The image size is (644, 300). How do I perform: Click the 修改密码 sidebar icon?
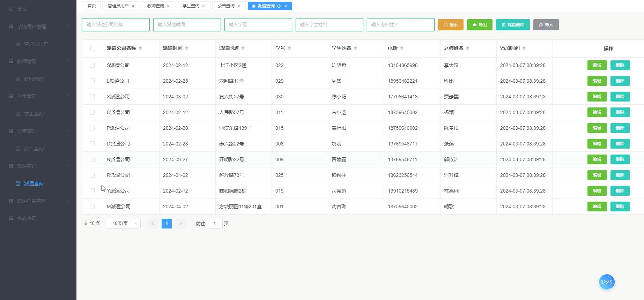pos(11,218)
